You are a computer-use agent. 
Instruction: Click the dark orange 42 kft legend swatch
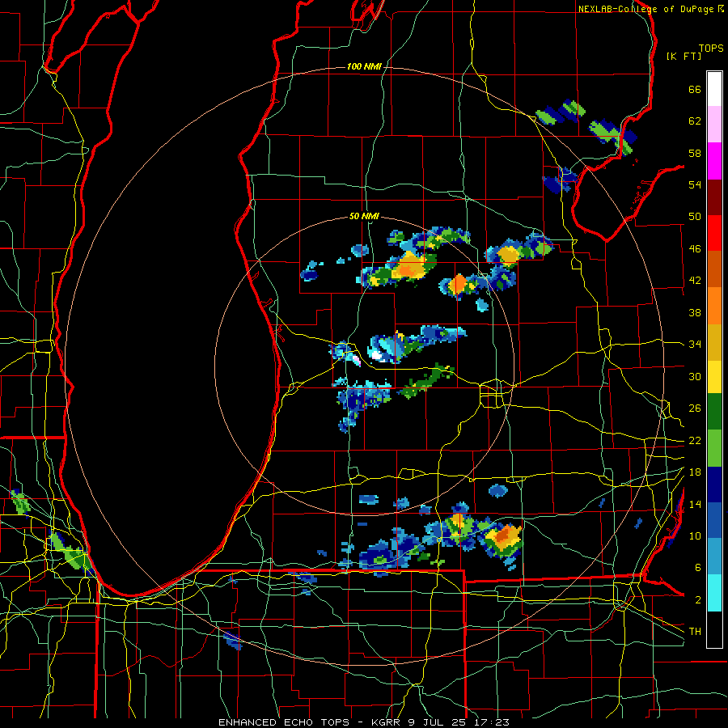pyautogui.click(x=714, y=269)
